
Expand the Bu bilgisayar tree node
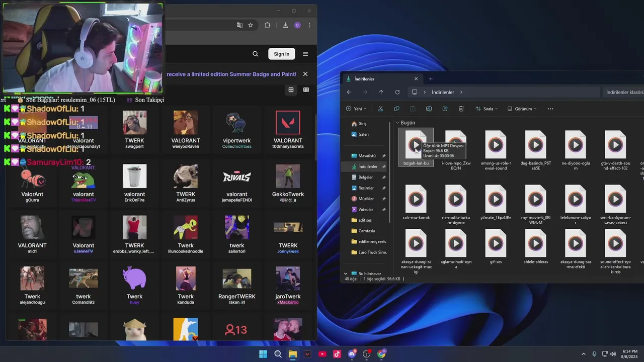click(346, 274)
